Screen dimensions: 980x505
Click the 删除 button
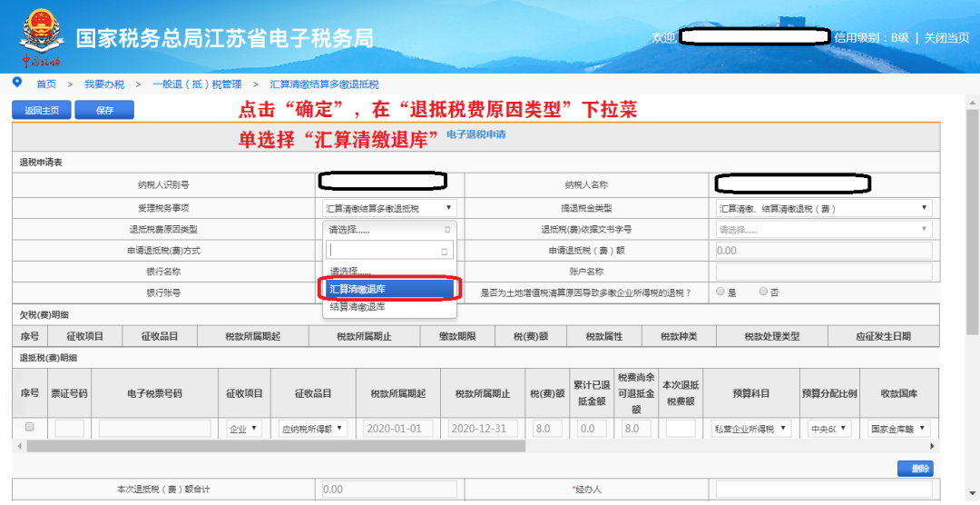coord(915,469)
